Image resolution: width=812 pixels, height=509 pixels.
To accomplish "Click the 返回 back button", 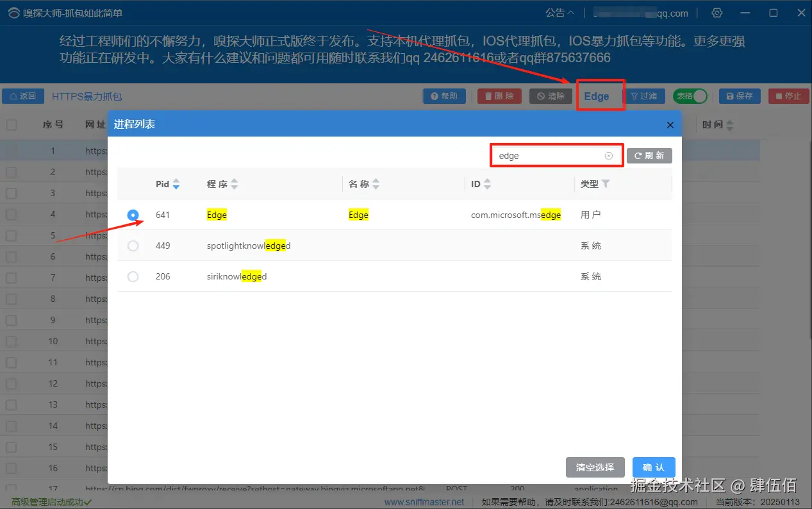I will click(x=23, y=96).
